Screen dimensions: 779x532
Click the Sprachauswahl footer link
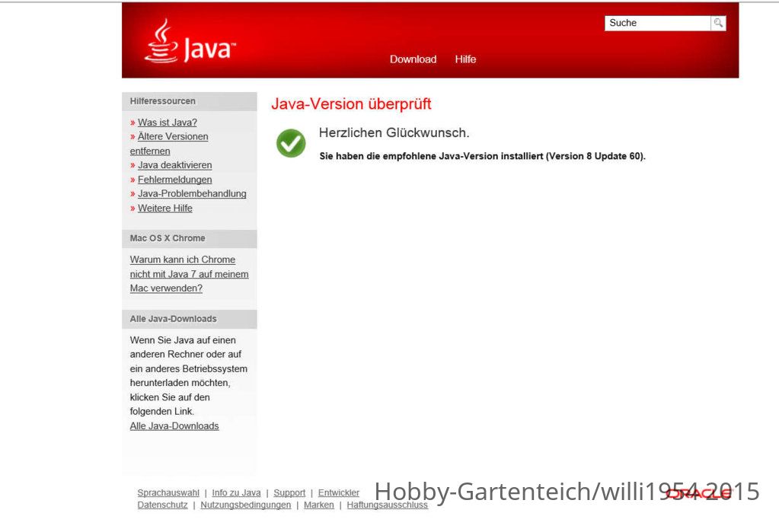(168, 492)
